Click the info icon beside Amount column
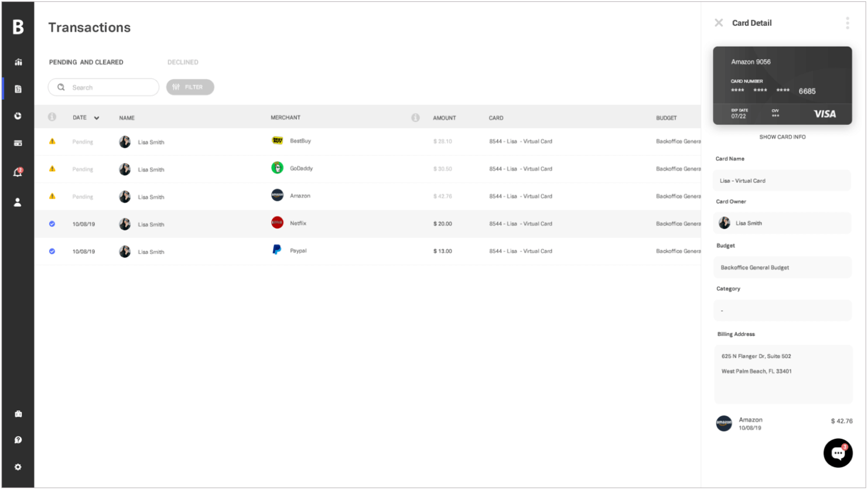 tap(415, 118)
